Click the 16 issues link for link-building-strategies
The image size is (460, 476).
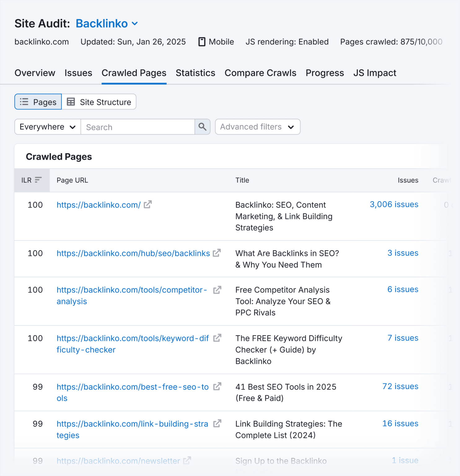coord(400,423)
